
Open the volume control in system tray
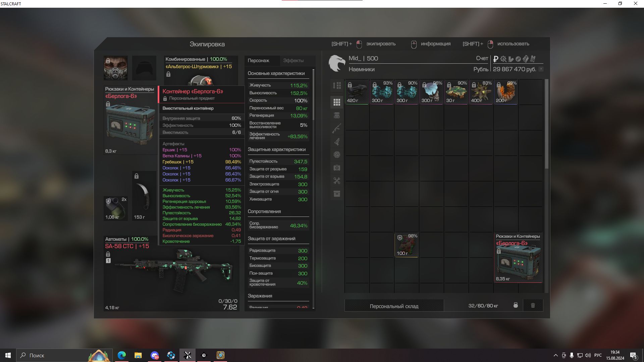point(588,355)
